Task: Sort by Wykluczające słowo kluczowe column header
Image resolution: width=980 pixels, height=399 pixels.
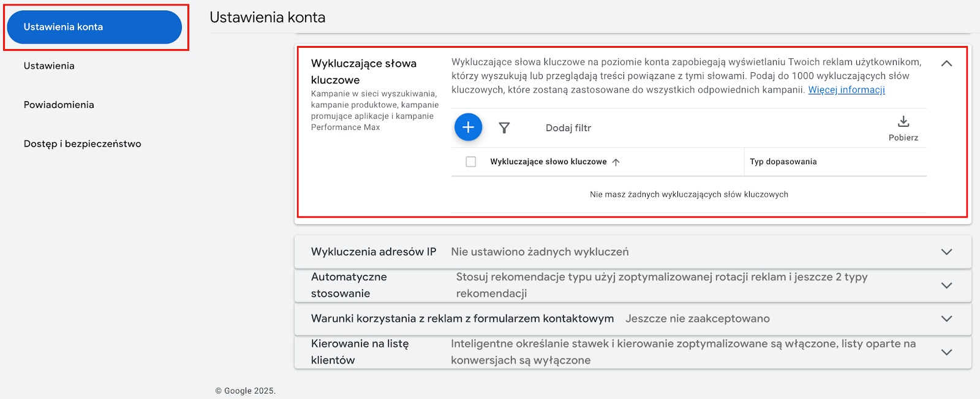Action: [x=548, y=162]
